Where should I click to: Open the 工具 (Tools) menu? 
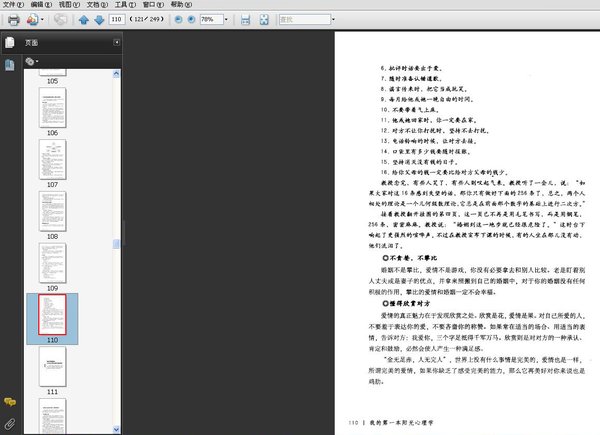click(125, 5)
